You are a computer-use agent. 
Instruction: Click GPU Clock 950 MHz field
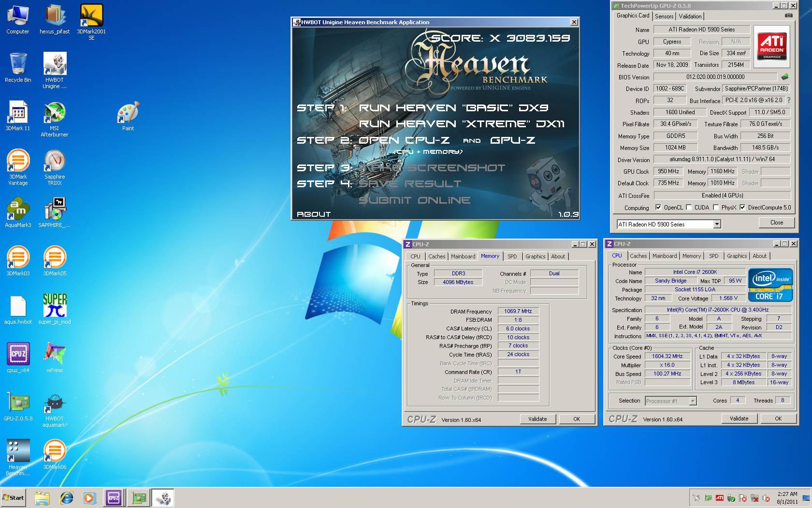click(668, 171)
